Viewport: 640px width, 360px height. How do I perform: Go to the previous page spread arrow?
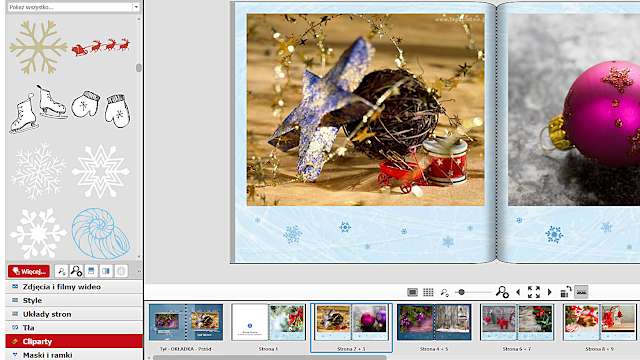coord(518,292)
